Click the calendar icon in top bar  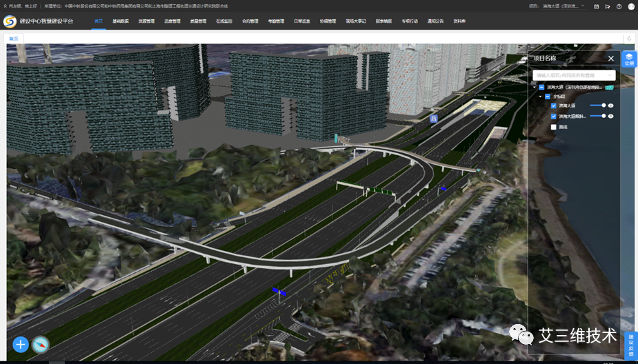click(x=597, y=6)
